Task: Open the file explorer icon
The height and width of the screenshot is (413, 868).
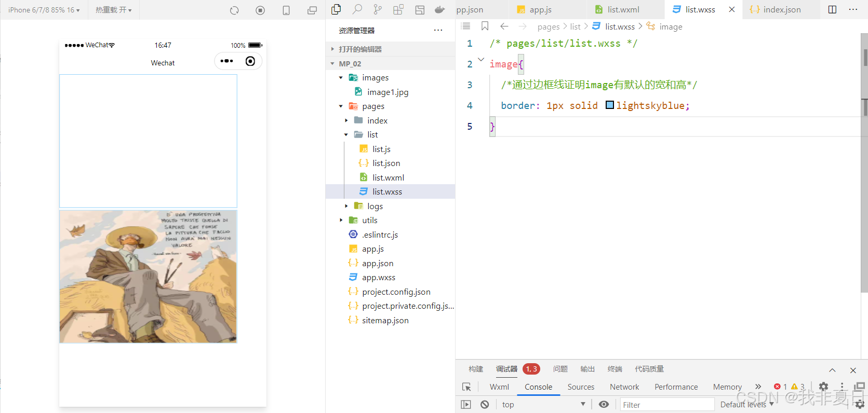Action: 336,9
